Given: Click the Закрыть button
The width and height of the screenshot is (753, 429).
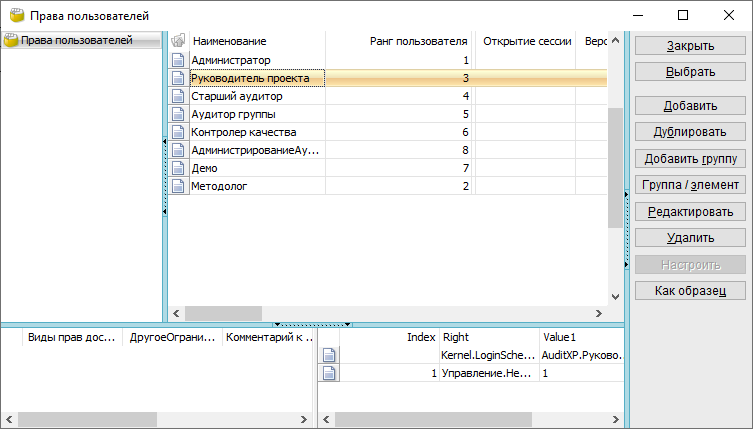Looking at the screenshot, I should [x=690, y=46].
